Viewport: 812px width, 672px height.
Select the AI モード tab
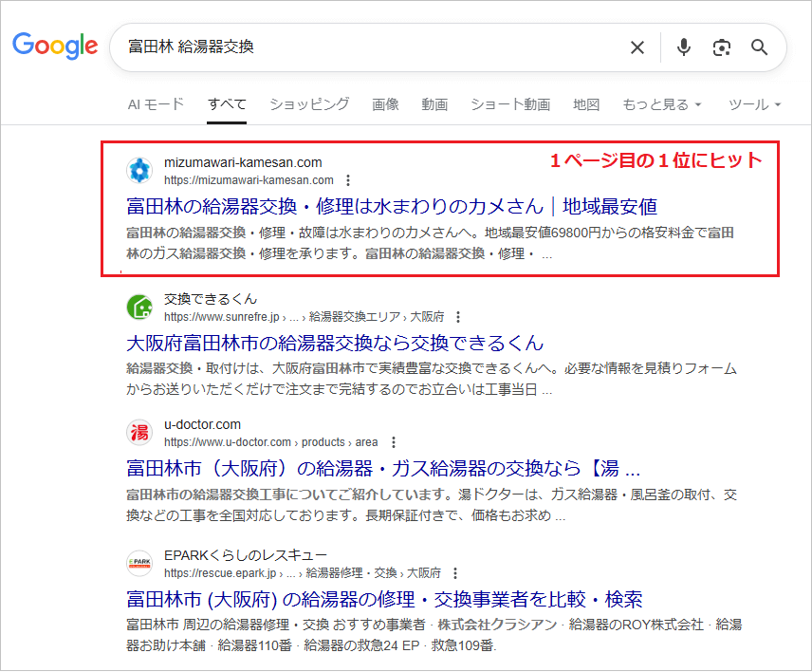click(x=156, y=104)
